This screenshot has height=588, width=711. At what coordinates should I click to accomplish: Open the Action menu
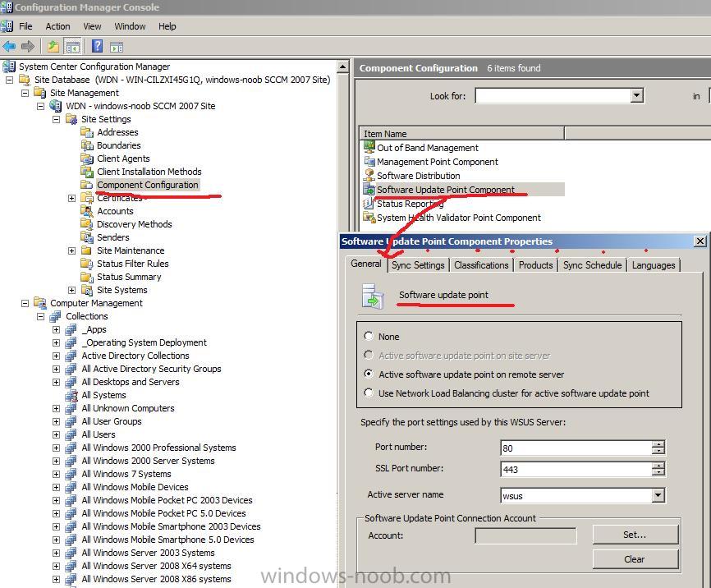(57, 26)
